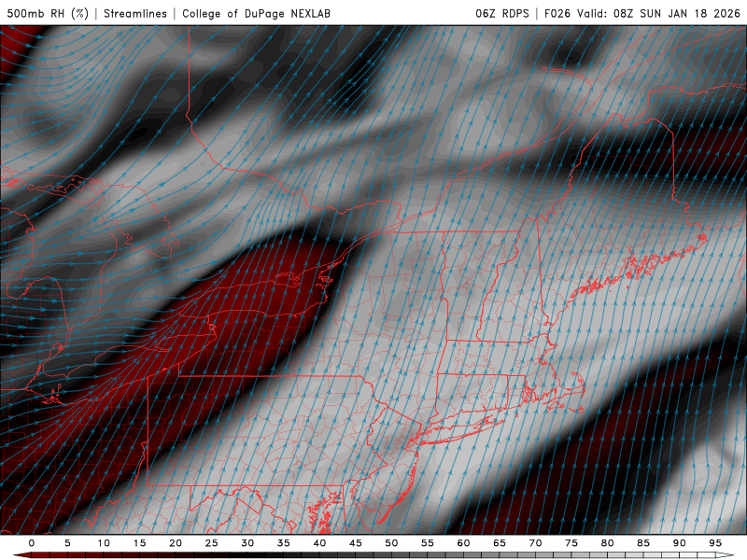Click the 'F026' forecast hour text

point(557,13)
